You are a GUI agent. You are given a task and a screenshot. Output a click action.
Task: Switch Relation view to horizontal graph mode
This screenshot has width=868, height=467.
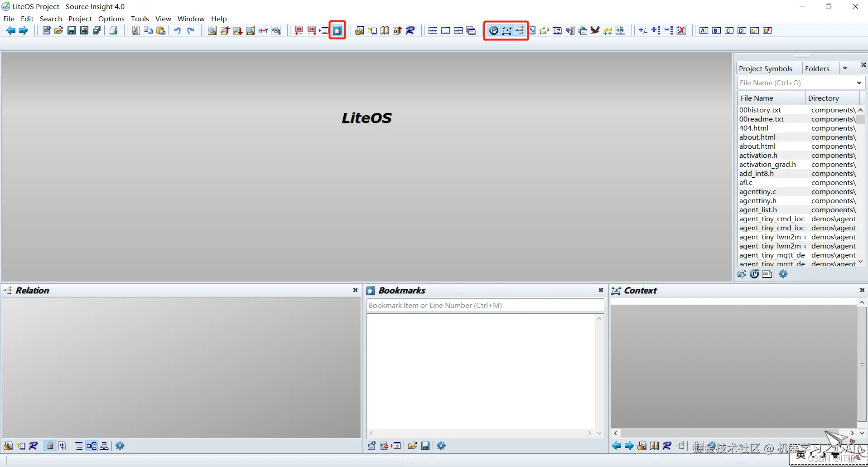pos(92,446)
